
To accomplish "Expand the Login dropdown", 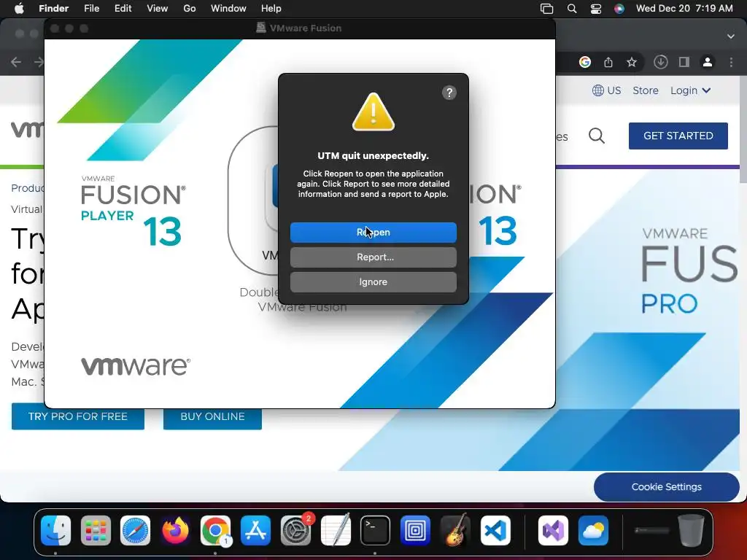I will pos(690,90).
